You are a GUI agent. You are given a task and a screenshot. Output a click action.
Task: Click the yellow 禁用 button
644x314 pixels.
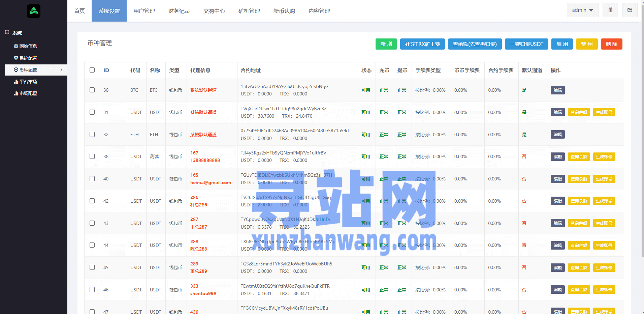click(x=587, y=44)
